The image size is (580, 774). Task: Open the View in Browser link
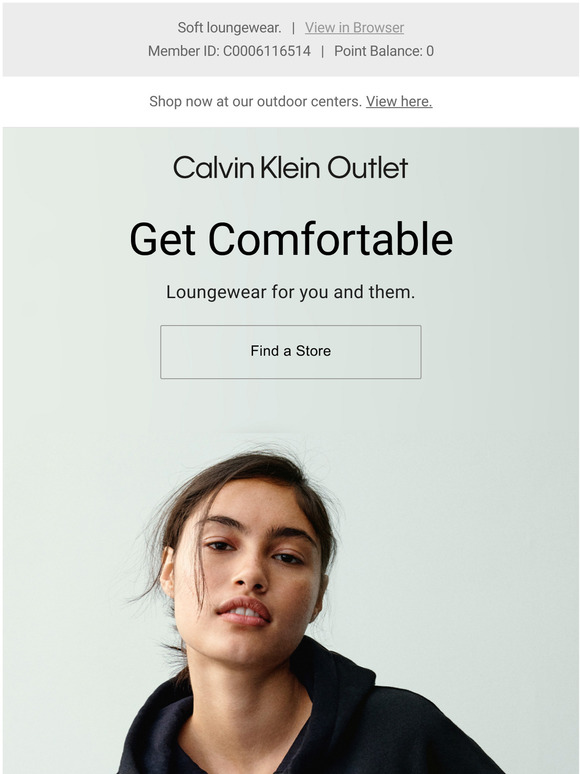pos(354,28)
